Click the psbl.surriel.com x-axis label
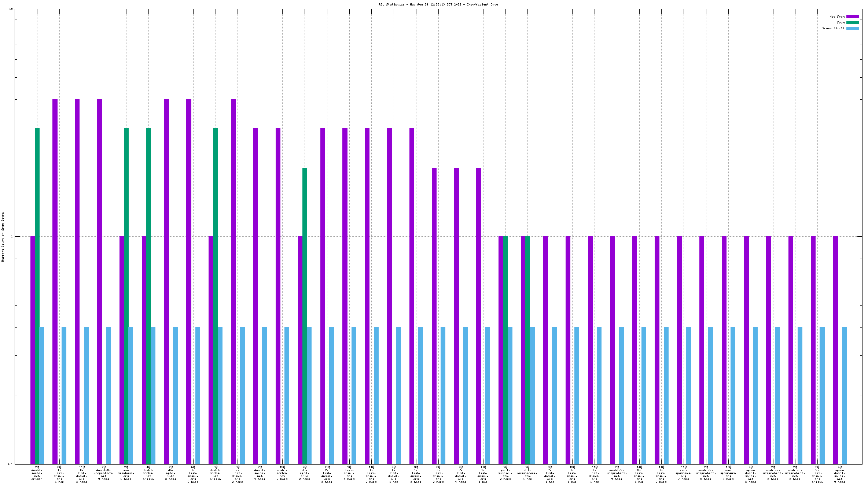The width and height of the screenshot is (868, 488). click(x=505, y=473)
